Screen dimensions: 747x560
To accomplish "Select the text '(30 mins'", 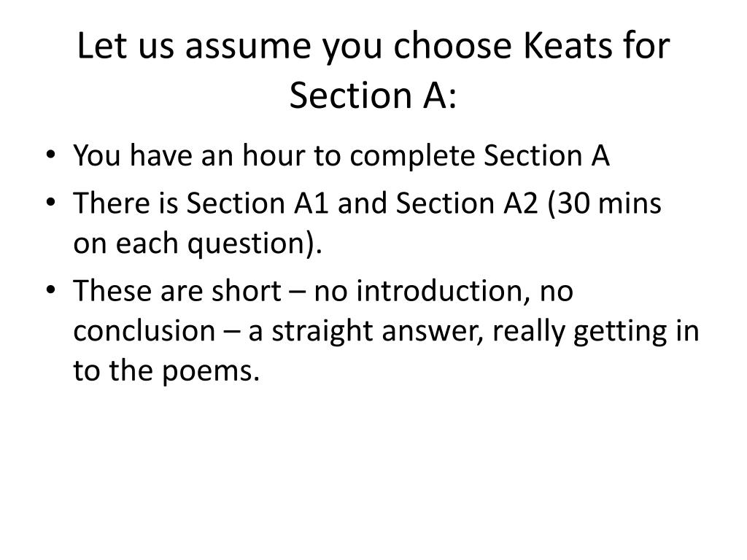I will click(x=605, y=204).
